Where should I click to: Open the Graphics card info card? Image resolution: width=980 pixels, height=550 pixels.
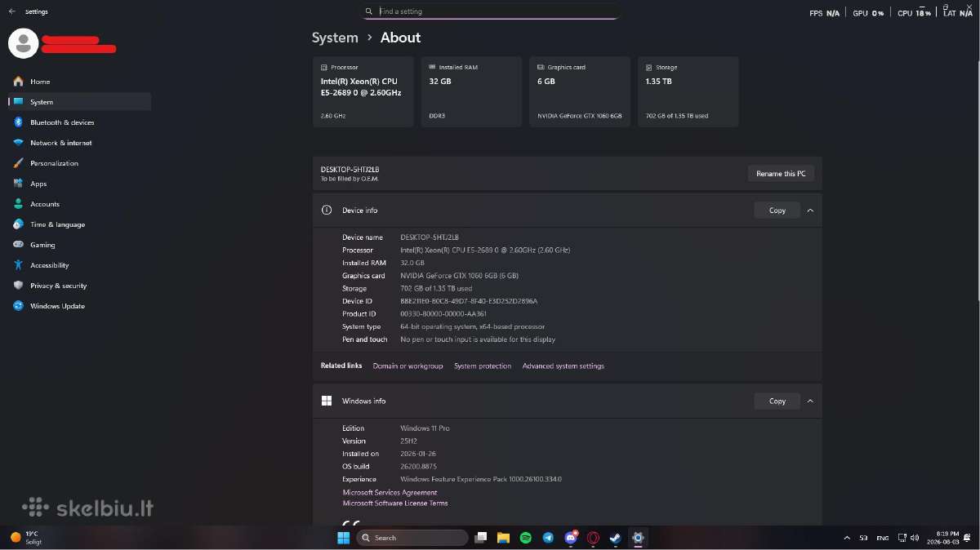(580, 91)
